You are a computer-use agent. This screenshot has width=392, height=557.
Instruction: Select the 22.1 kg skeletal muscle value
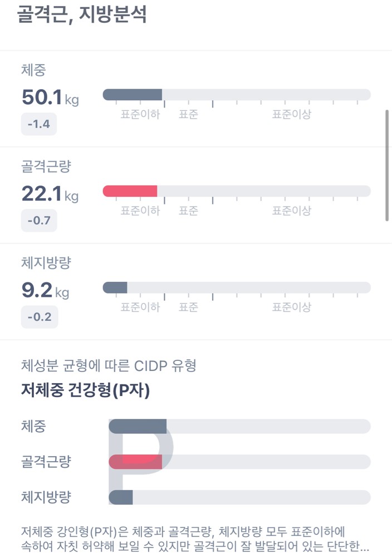(50, 194)
